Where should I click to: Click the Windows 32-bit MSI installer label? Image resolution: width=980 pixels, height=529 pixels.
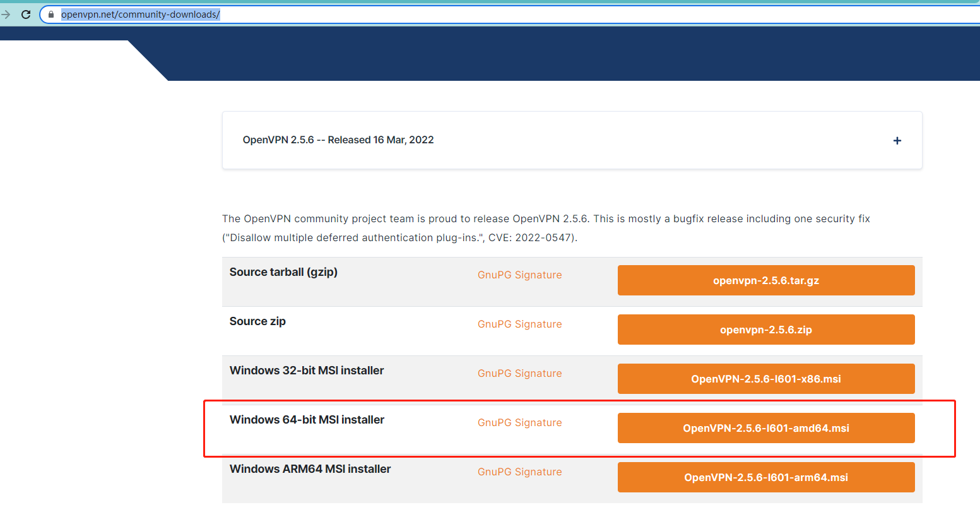coord(307,371)
